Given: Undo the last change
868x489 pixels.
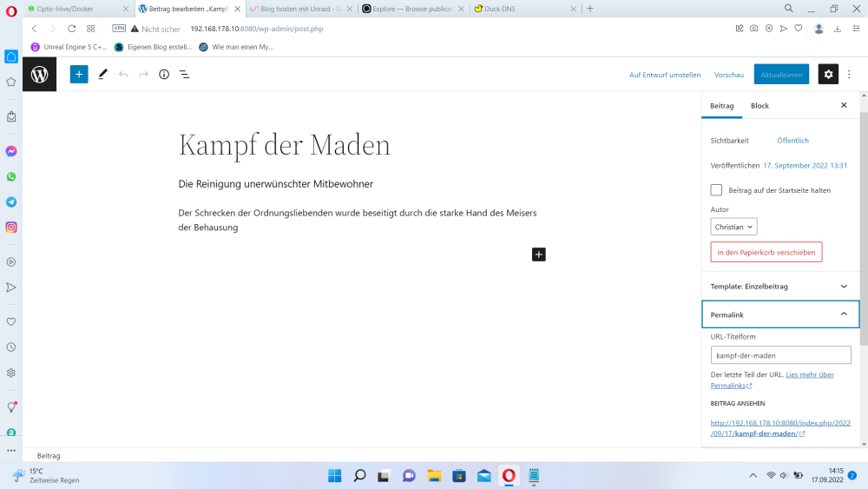Looking at the screenshot, I should pos(123,74).
